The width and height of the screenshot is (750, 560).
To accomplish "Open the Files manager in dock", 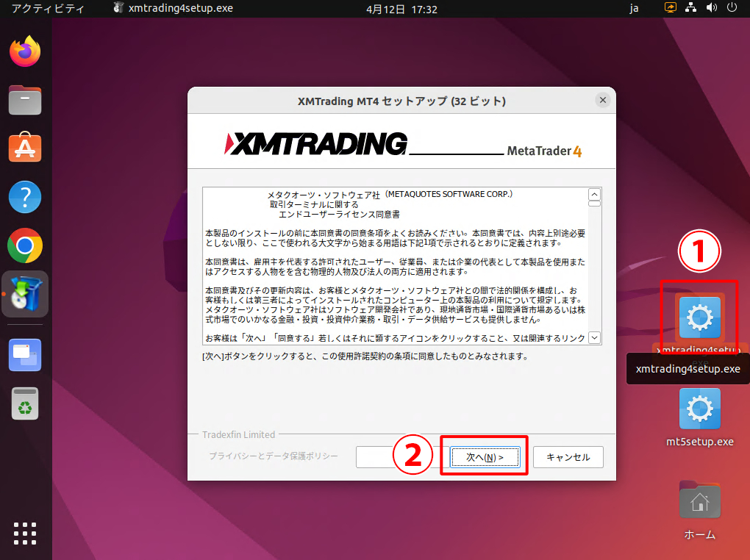I will (26, 100).
